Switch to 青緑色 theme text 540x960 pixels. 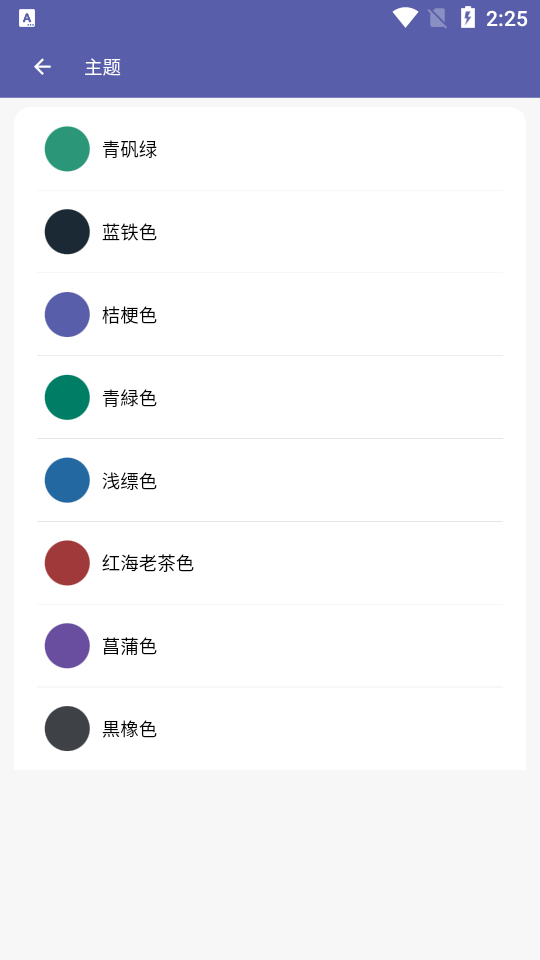[x=130, y=398]
